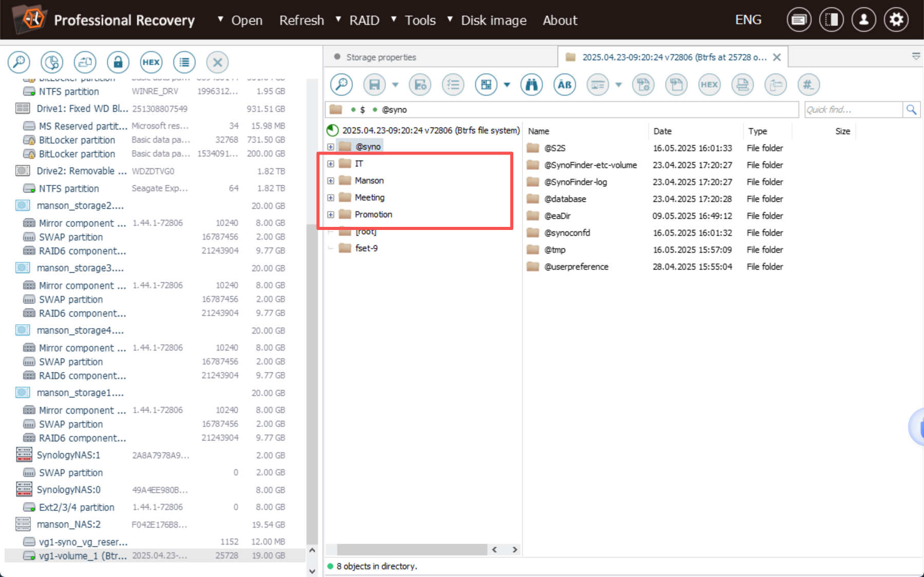Click the greyed HEX icon in file browser toolbar
Image resolution: width=924 pixels, height=577 pixels.
(x=709, y=85)
